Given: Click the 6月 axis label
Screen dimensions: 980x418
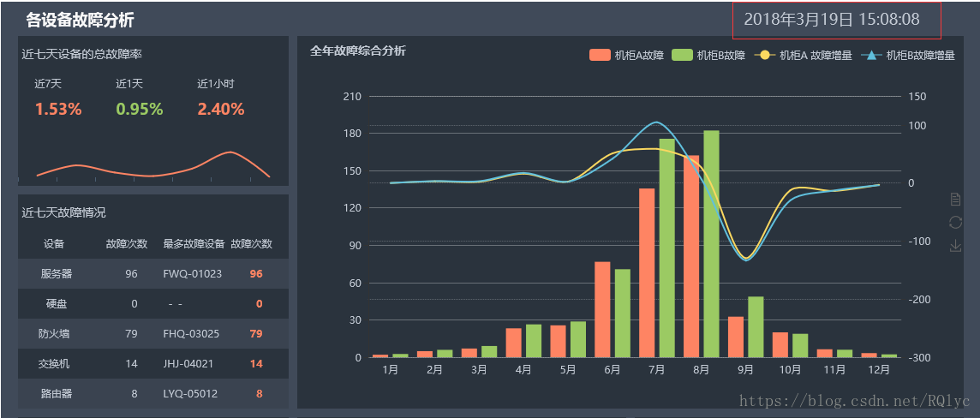Looking at the screenshot, I should coord(612,369).
